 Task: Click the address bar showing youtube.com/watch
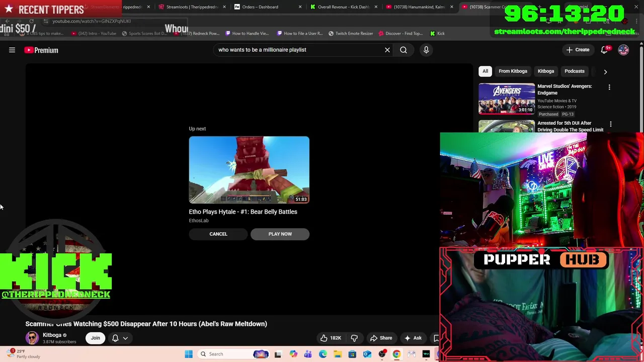click(x=92, y=21)
